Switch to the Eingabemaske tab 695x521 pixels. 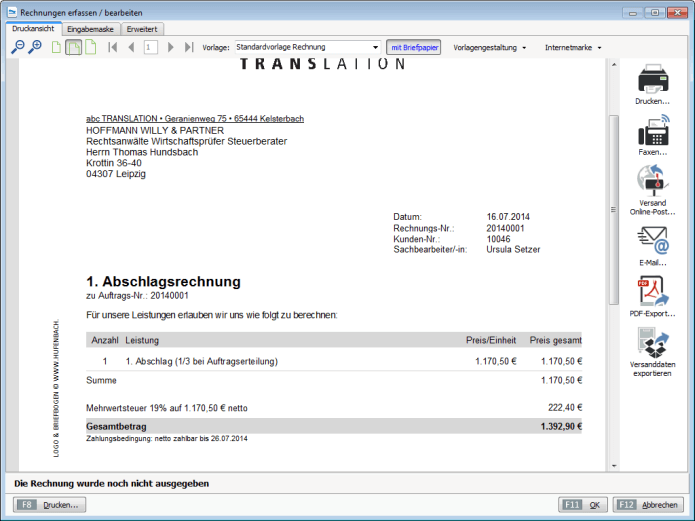(90, 29)
